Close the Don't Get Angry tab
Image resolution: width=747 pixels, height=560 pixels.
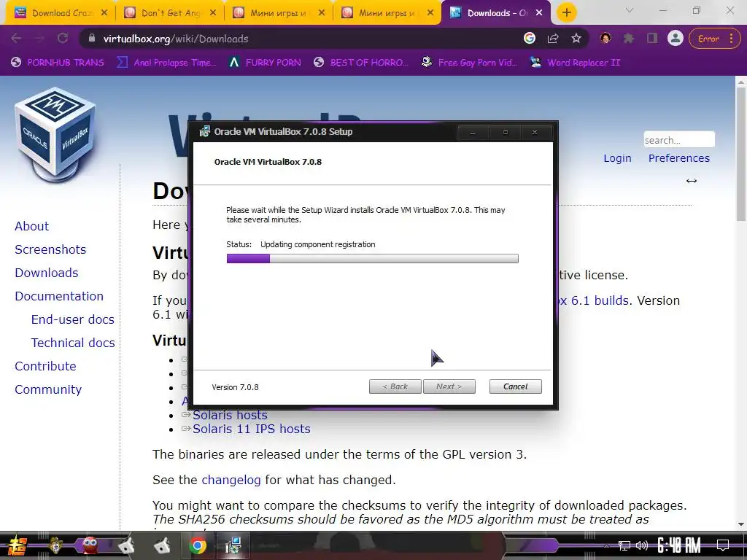[213, 13]
